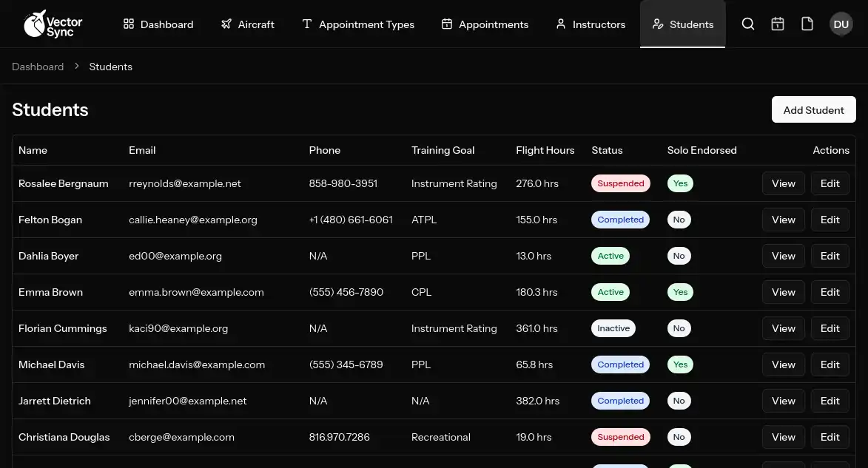
Task: Edit Christiana Douglas's record
Action: click(830, 436)
